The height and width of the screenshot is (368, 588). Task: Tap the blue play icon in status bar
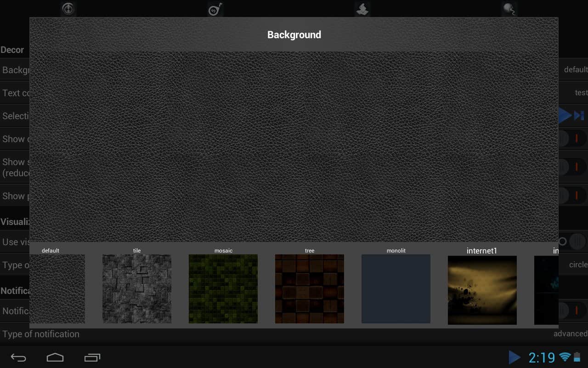514,357
